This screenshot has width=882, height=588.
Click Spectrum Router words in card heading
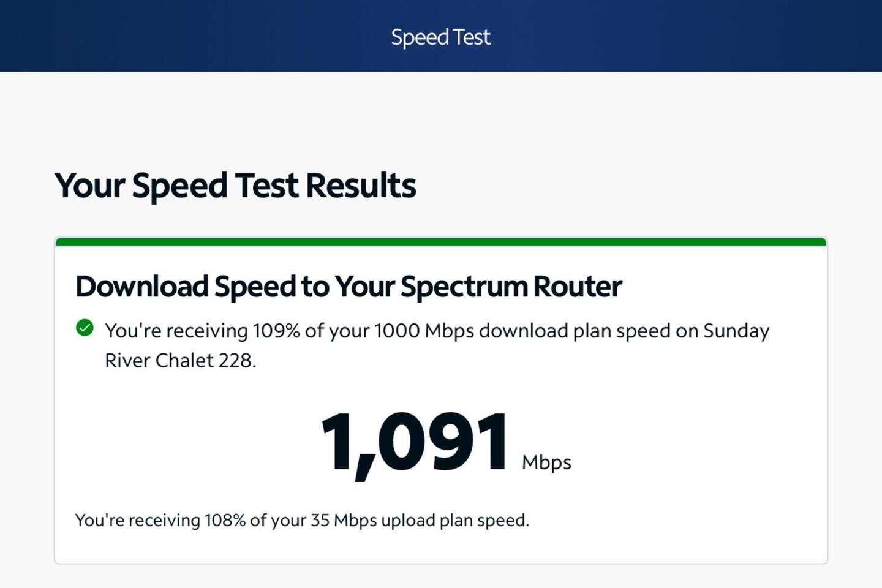[x=511, y=286]
